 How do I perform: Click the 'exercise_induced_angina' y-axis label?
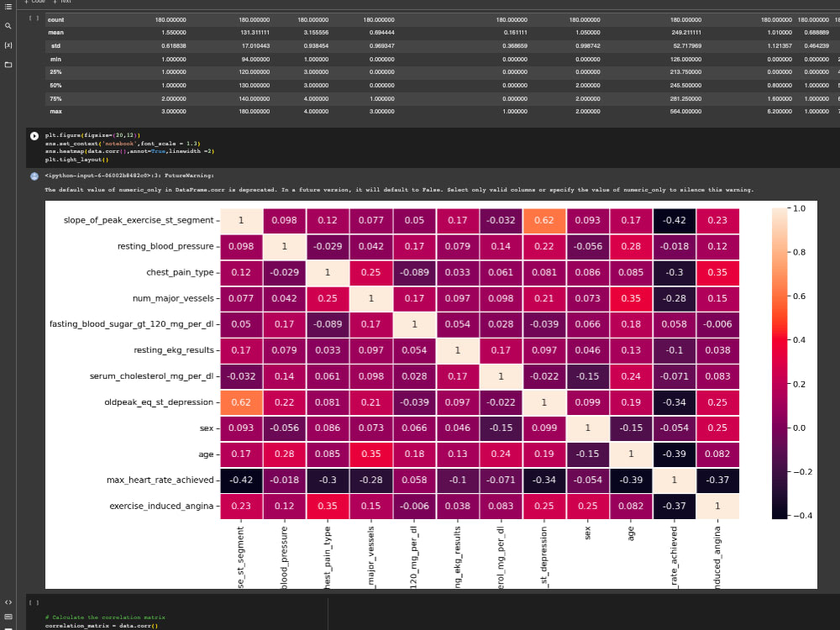(161, 507)
